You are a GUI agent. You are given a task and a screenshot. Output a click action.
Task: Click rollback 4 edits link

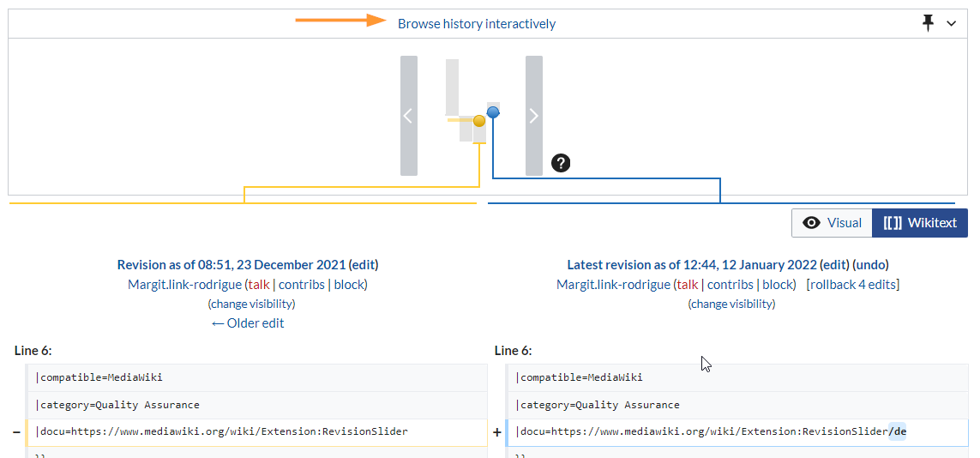click(852, 285)
